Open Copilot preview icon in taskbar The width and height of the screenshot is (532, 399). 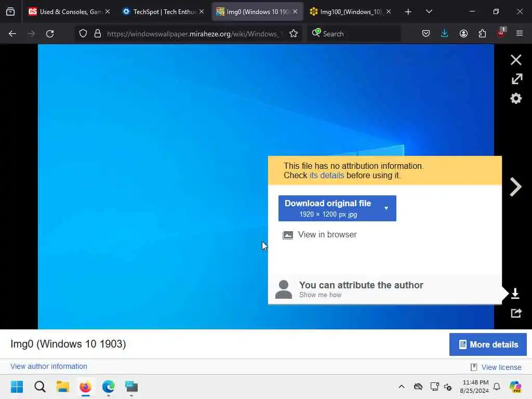tap(515, 387)
